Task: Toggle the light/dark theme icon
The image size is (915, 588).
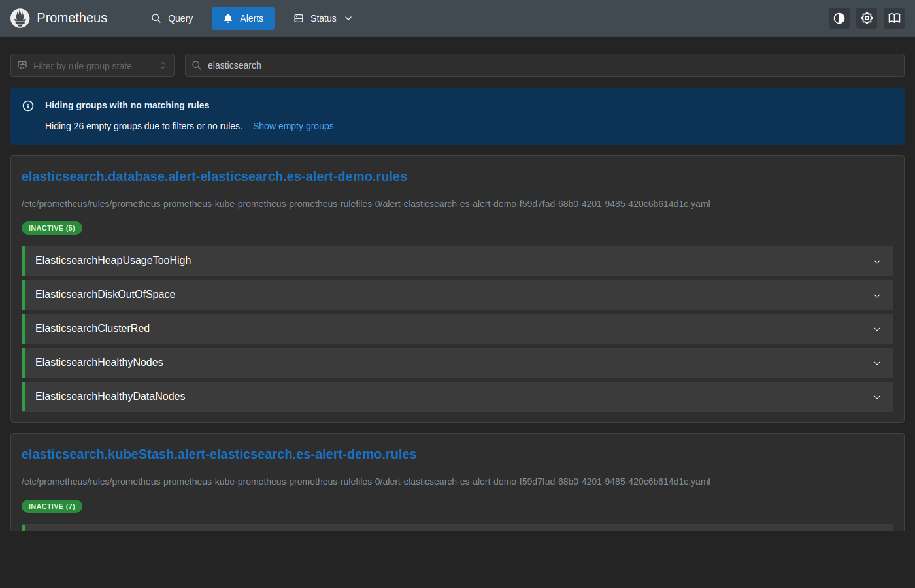Action: pyautogui.click(x=839, y=18)
